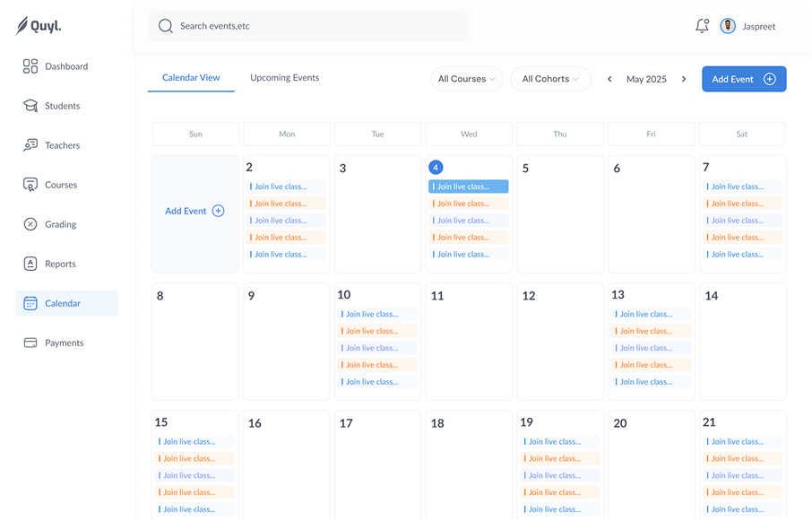812x521 pixels.
Task: Click the Teachers sidebar icon
Action: pos(30,145)
